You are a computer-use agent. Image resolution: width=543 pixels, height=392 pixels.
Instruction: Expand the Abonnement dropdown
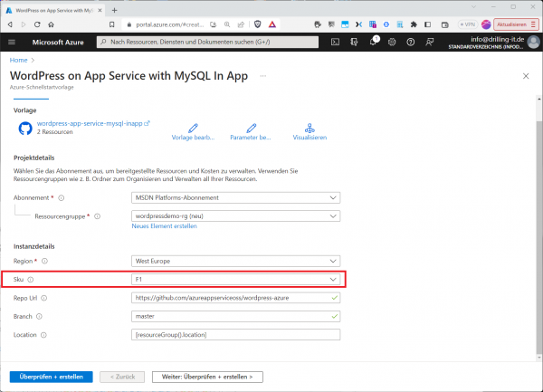point(236,197)
